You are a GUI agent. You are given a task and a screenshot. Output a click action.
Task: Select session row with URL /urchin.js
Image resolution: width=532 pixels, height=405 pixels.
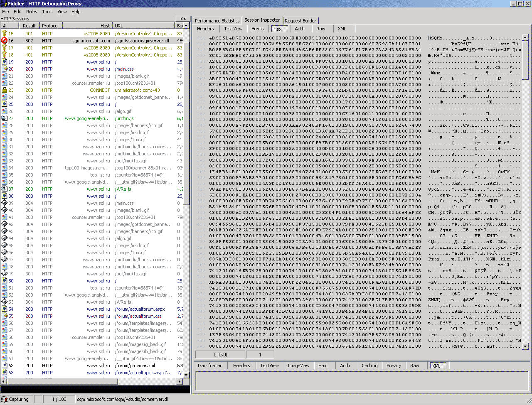[91, 118]
